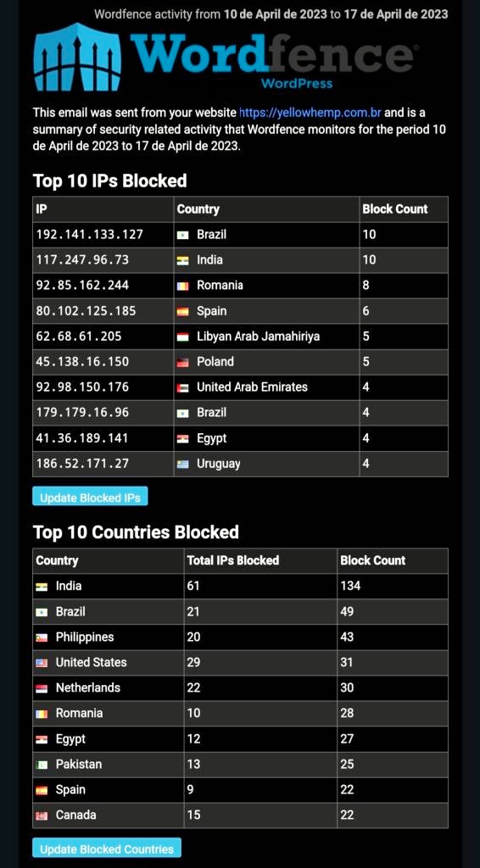Click the Libyan Arab Jamahiriya flag icon
This screenshot has width=480, height=868.
pyautogui.click(x=182, y=337)
